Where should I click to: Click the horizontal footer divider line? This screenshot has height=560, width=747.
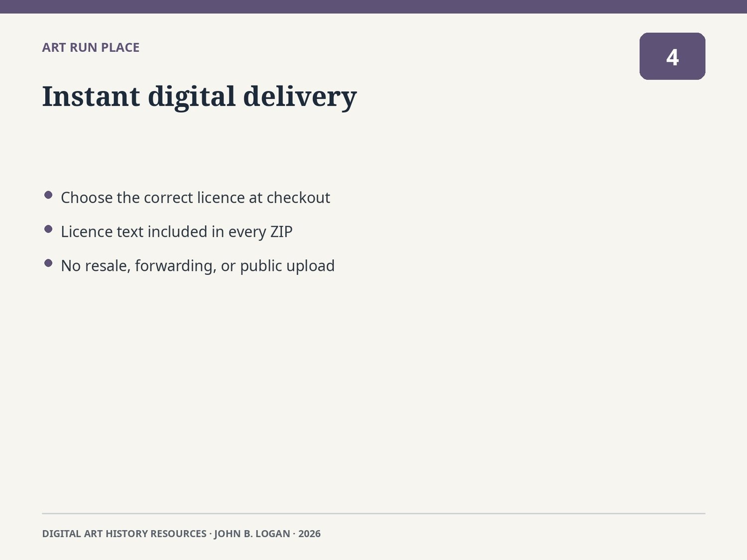click(x=373, y=513)
